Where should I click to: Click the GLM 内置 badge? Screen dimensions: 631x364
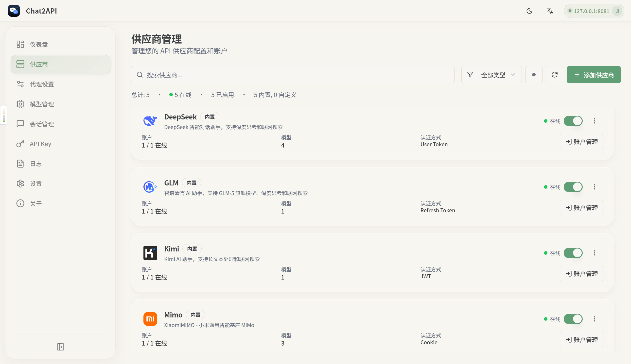[192, 183]
